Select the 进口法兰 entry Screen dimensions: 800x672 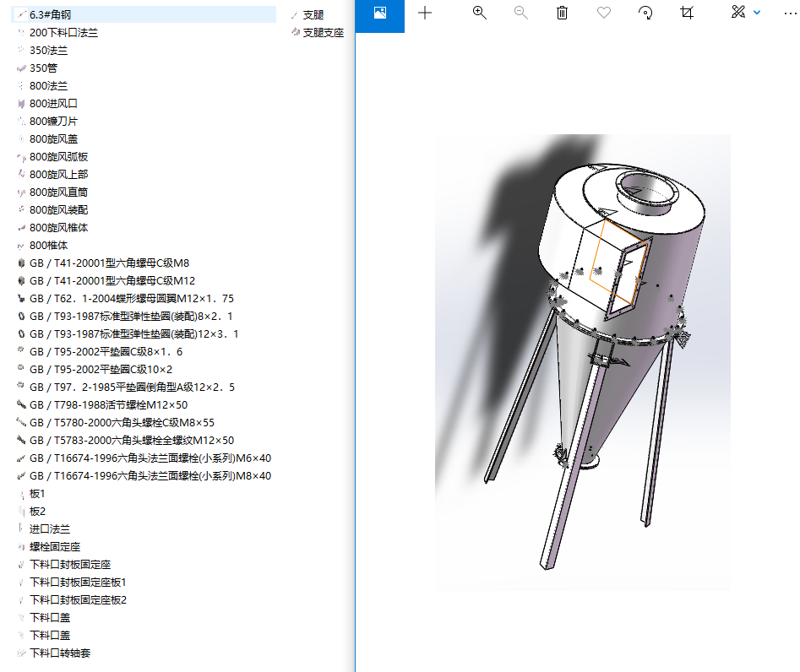[48, 528]
